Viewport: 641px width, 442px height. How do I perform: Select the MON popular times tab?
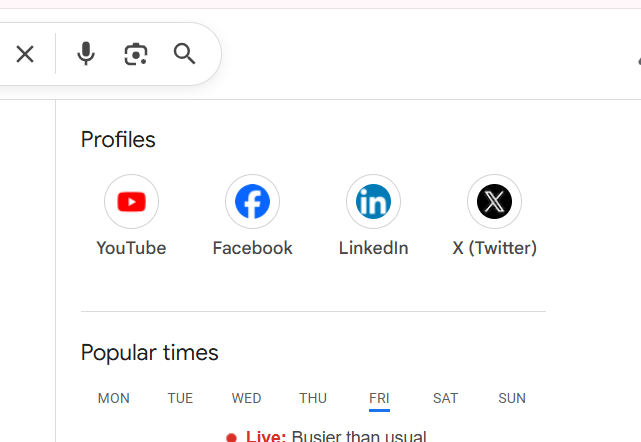click(114, 398)
